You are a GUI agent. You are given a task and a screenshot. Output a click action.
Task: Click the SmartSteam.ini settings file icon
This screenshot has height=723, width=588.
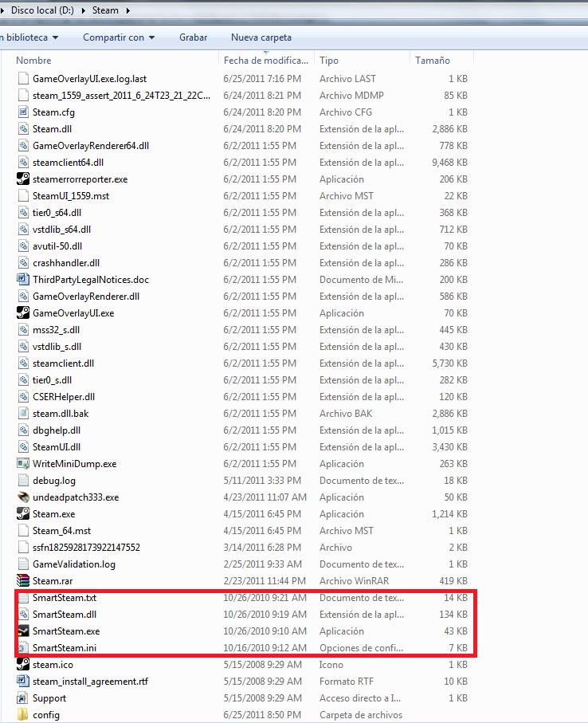(x=23, y=648)
